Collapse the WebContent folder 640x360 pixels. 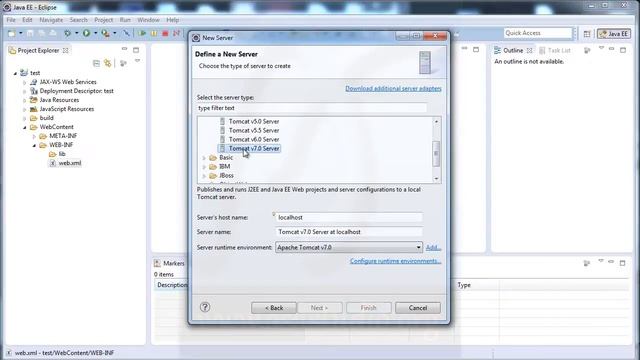click(x=24, y=127)
